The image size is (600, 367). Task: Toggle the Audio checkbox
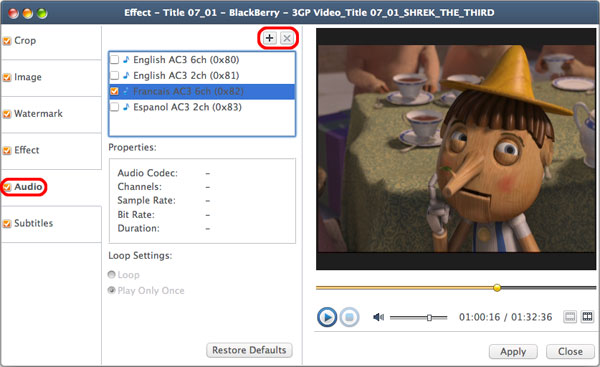pos(7,187)
